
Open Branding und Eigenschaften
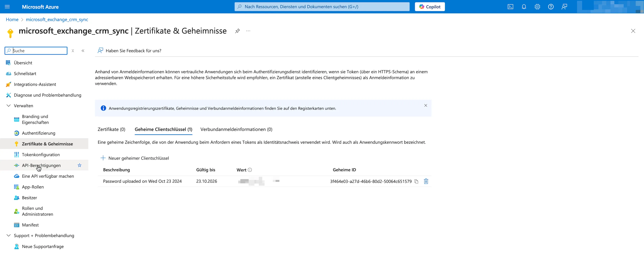point(35,120)
